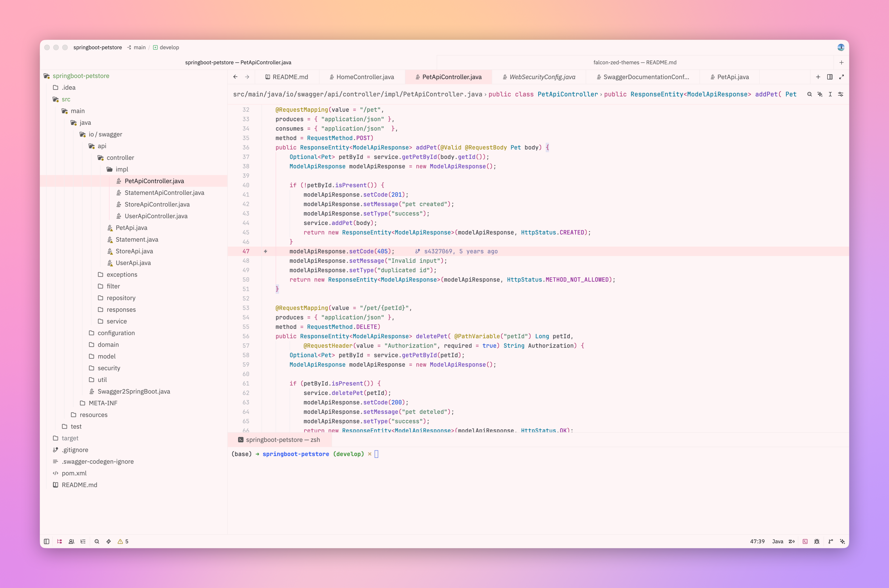
Task: Open the edit prediction menu in status bar
Action: pyautogui.click(x=792, y=541)
